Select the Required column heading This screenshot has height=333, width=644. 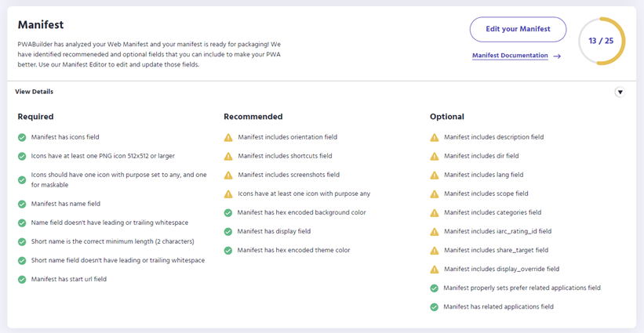coord(36,117)
